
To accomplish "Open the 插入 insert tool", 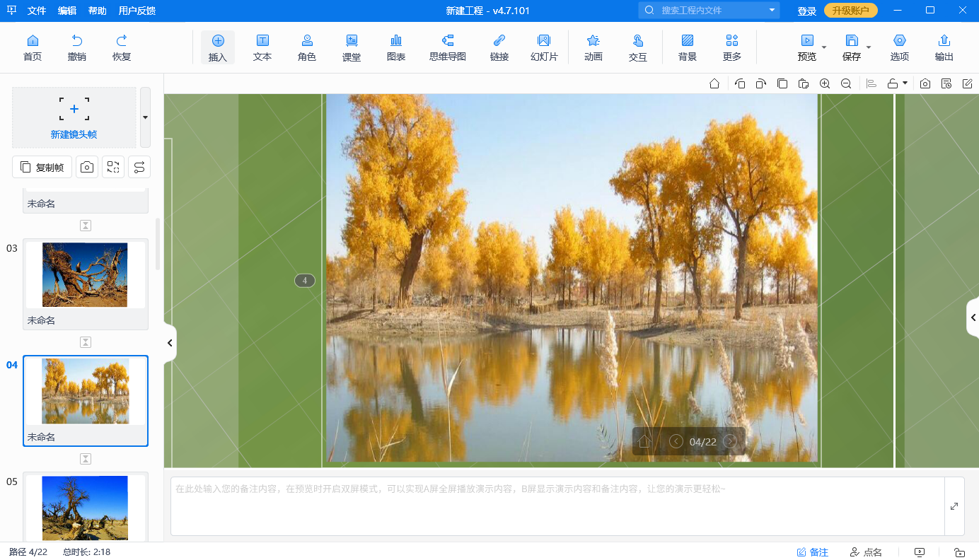I will point(218,47).
